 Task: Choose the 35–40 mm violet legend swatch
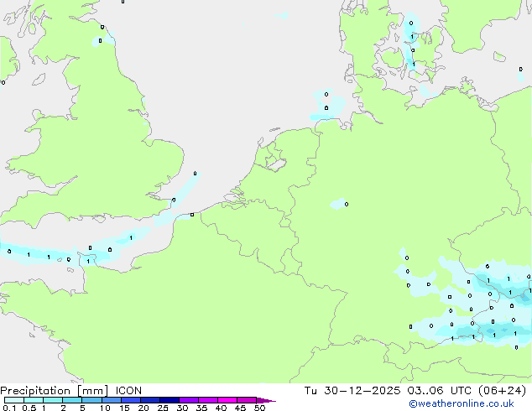(208, 400)
